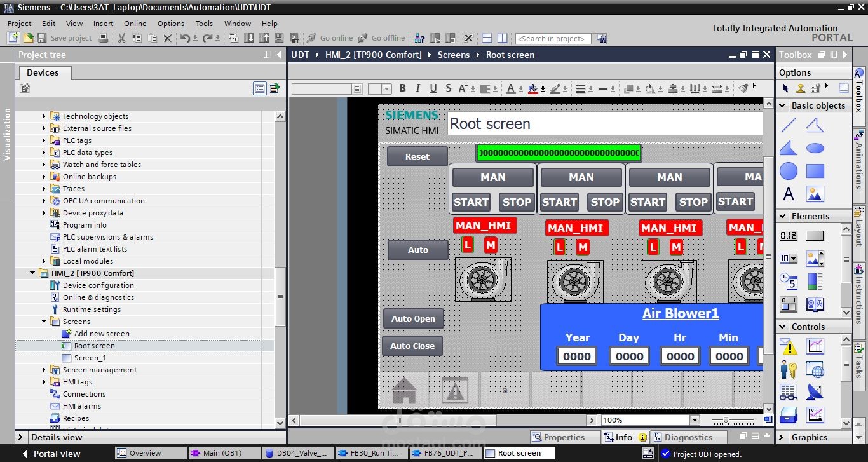Select the Rectangle basic object tool
The height and width of the screenshot is (462, 868).
click(815, 170)
